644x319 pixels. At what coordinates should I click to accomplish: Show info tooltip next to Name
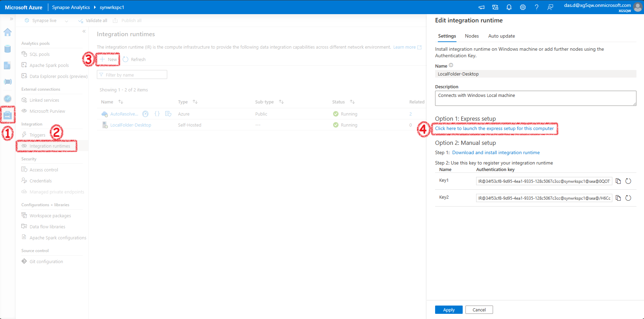pos(451,65)
